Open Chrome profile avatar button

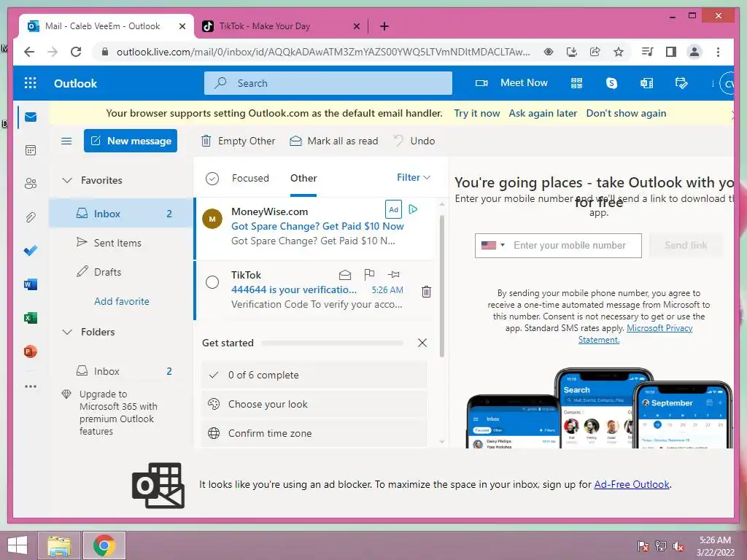click(x=694, y=52)
